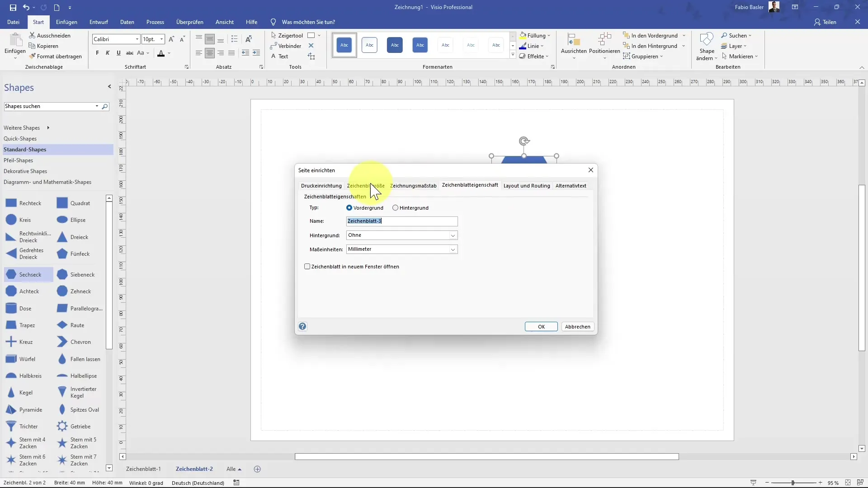
Task: Click the Name field Zeichenblatt-3
Action: [x=402, y=221]
